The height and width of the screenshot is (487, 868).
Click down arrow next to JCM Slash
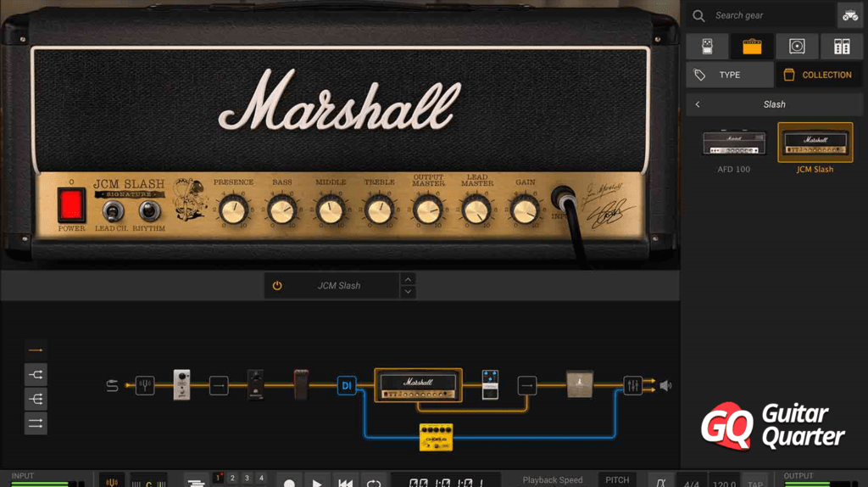click(x=408, y=292)
